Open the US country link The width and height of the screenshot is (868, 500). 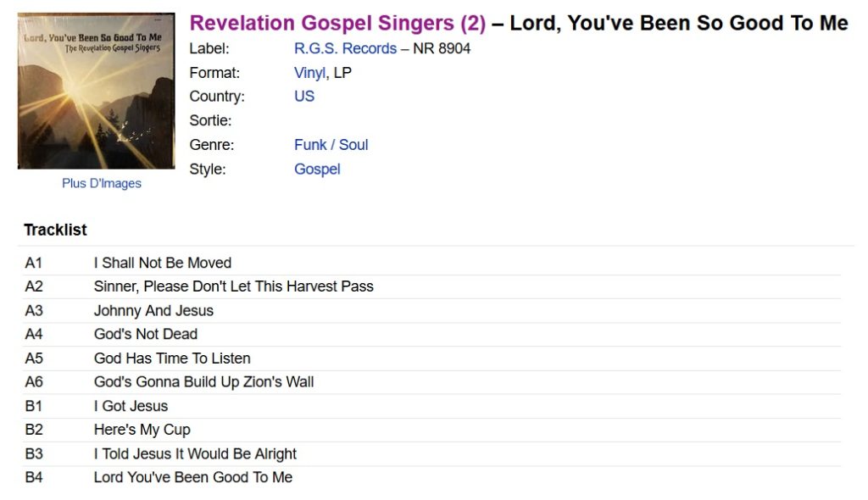304,97
